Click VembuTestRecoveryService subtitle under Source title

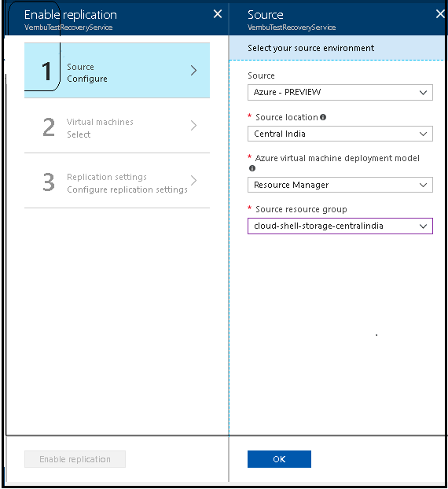(292, 28)
